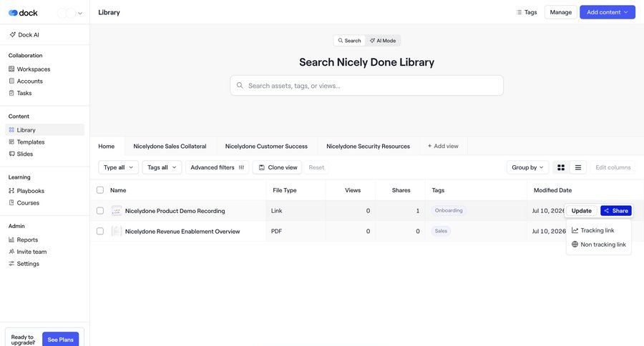Click the Sales tag
The height and width of the screenshot is (346, 644).
pos(441,231)
